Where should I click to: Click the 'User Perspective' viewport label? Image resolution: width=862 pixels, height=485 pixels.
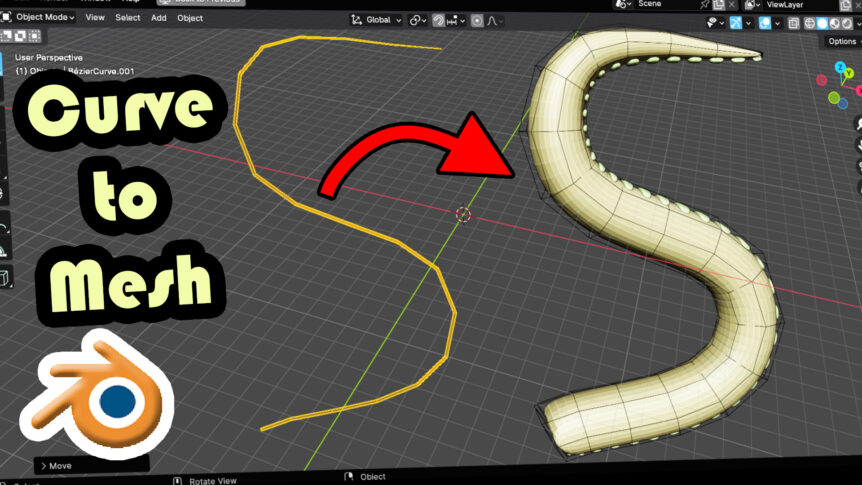[49, 57]
